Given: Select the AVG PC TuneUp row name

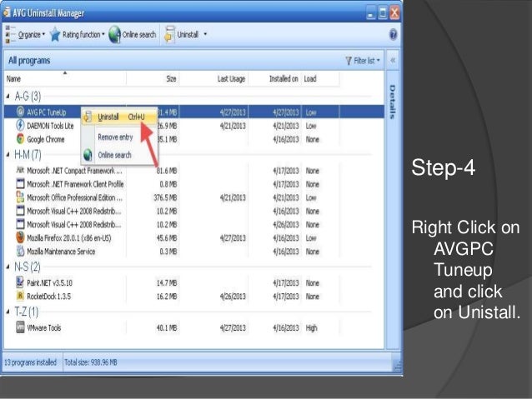Looking at the screenshot, I should pyautogui.click(x=47, y=112).
